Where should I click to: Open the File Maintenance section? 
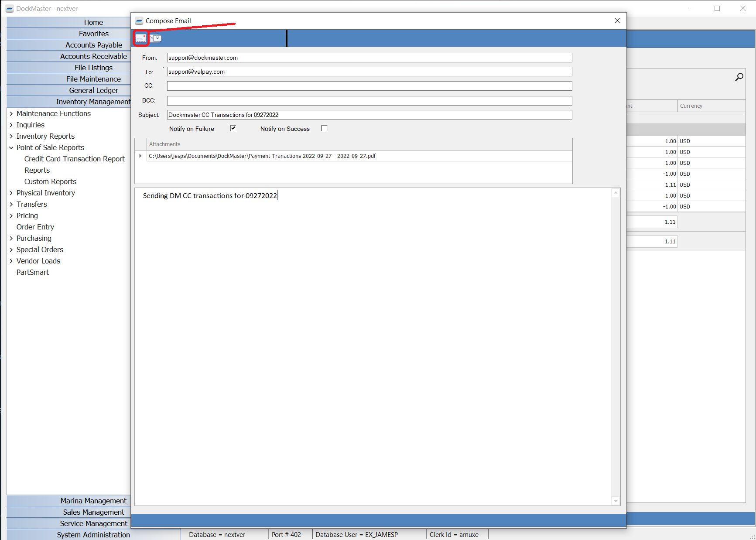click(69, 79)
